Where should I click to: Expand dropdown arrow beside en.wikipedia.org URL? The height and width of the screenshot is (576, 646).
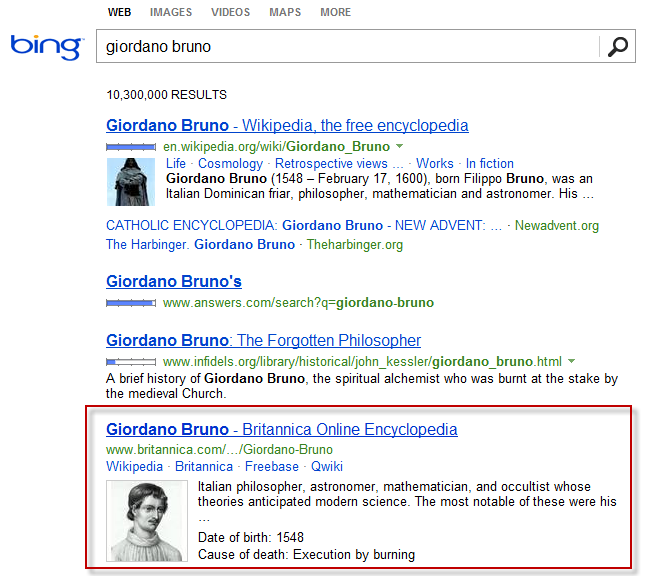click(x=399, y=146)
